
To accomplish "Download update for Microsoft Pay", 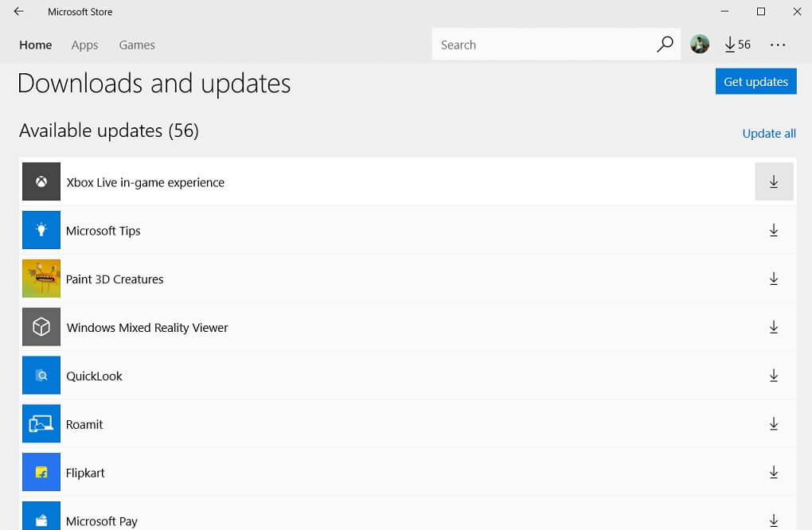I will [x=775, y=520].
